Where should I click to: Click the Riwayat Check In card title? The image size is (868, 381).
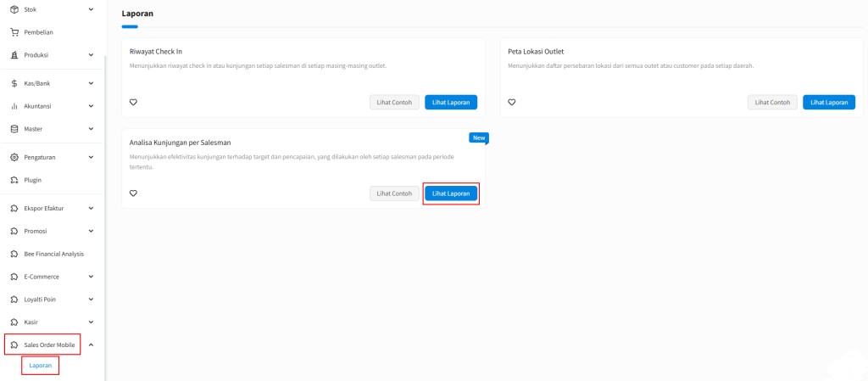point(156,52)
